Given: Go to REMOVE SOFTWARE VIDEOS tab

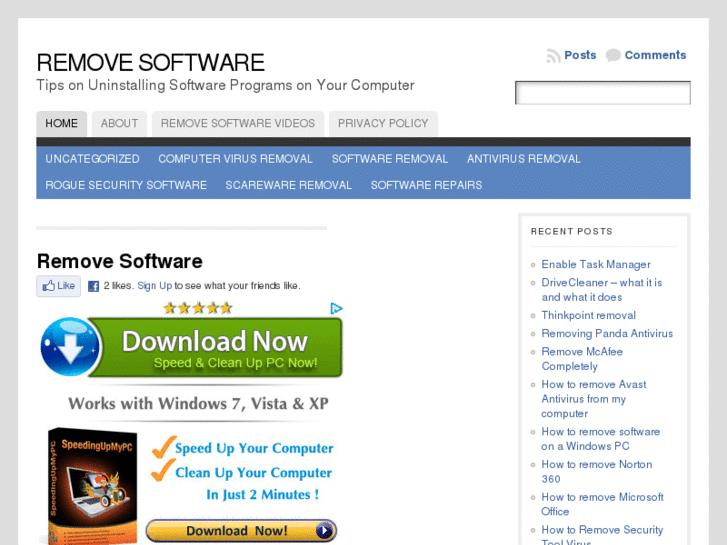Looking at the screenshot, I should (238, 123).
